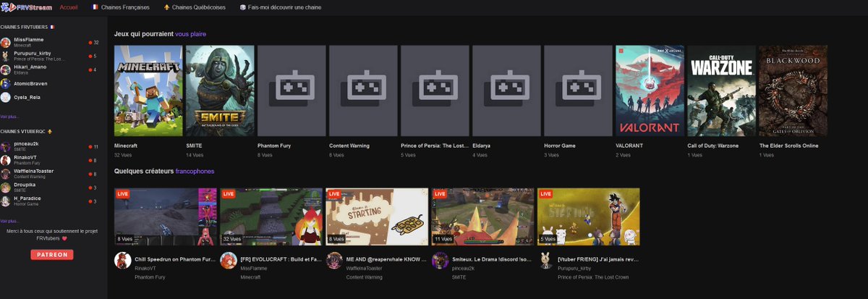Open pinceau2k avatar in sidebar
The image size is (868, 299).
(x=6, y=146)
